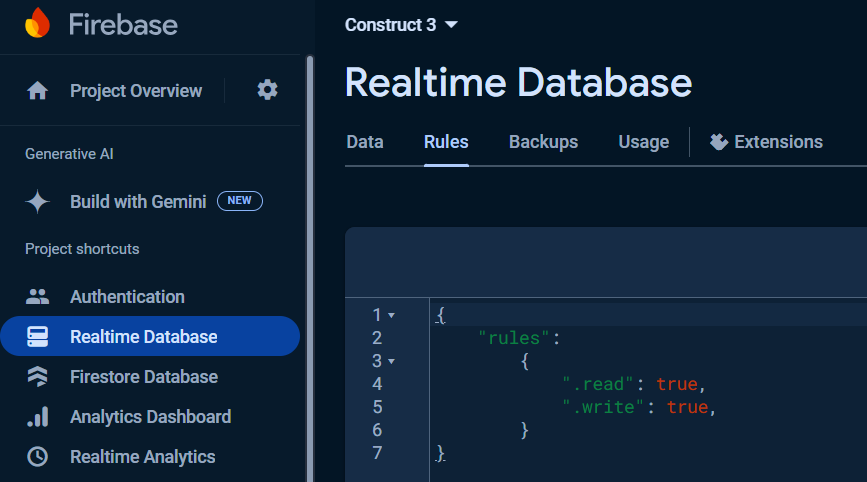Select the Rules tab
This screenshot has width=867, height=482.
(x=446, y=142)
